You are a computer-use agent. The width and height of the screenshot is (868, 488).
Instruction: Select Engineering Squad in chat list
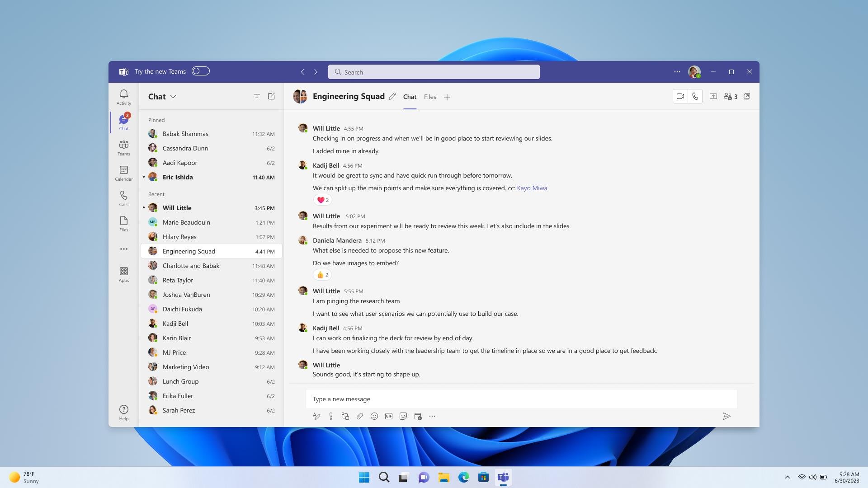(x=211, y=251)
